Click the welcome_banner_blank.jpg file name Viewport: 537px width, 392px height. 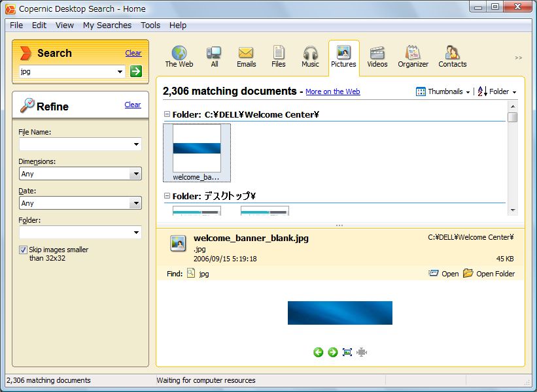pos(251,238)
